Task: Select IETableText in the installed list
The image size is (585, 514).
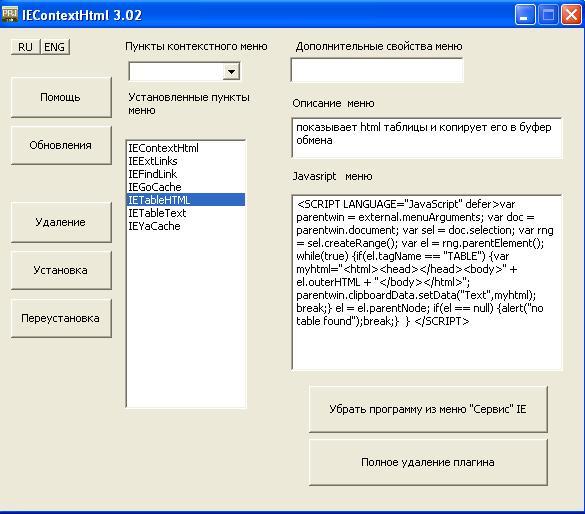Action: click(186, 213)
